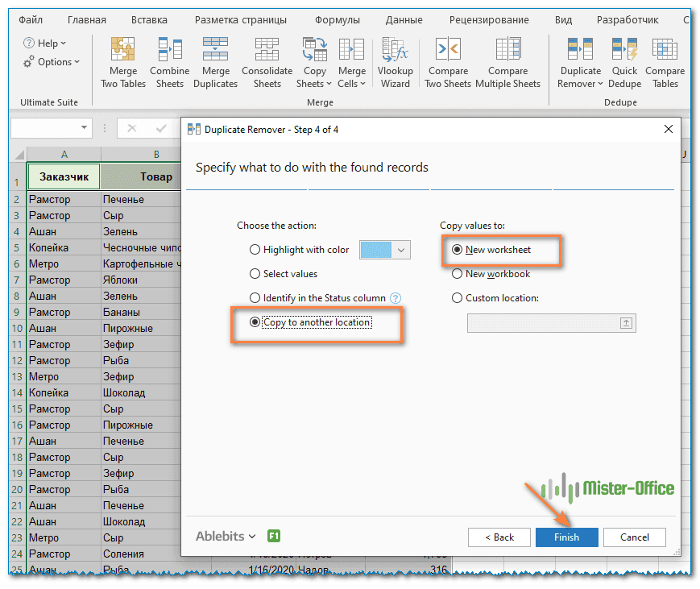
Task: Expand the Copy Sheets dropdown
Action: [x=315, y=83]
